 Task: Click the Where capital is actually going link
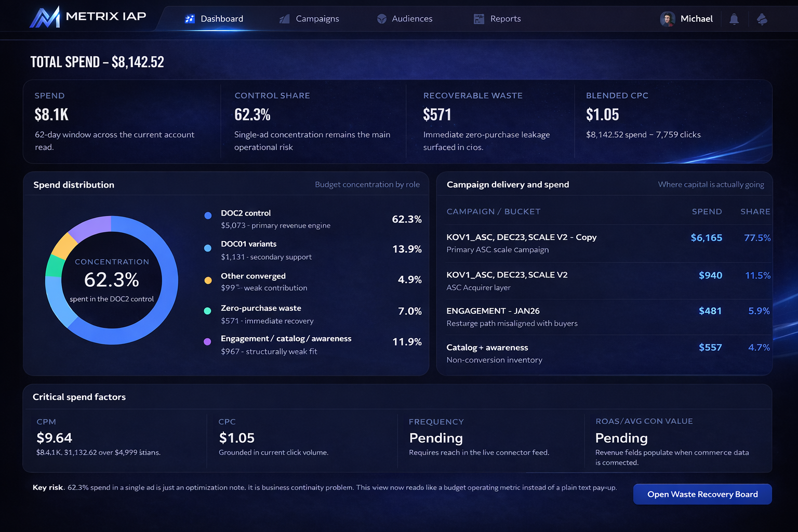(711, 184)
